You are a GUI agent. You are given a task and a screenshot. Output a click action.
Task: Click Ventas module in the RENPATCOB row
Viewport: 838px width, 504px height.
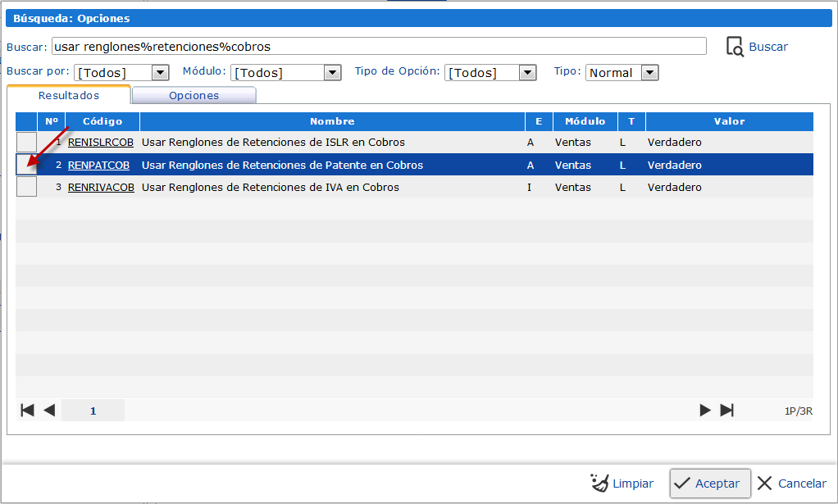click(x=573, y=165)
